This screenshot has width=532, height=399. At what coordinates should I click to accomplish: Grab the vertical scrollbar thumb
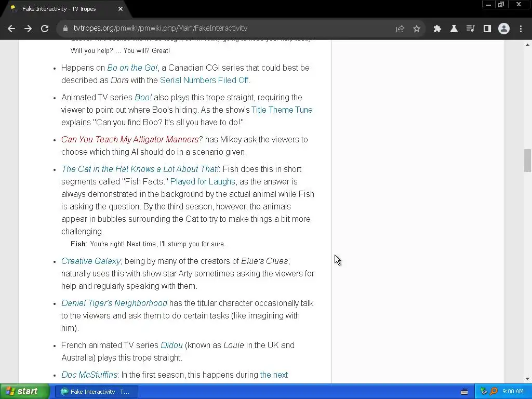click(x=527, y=160)
